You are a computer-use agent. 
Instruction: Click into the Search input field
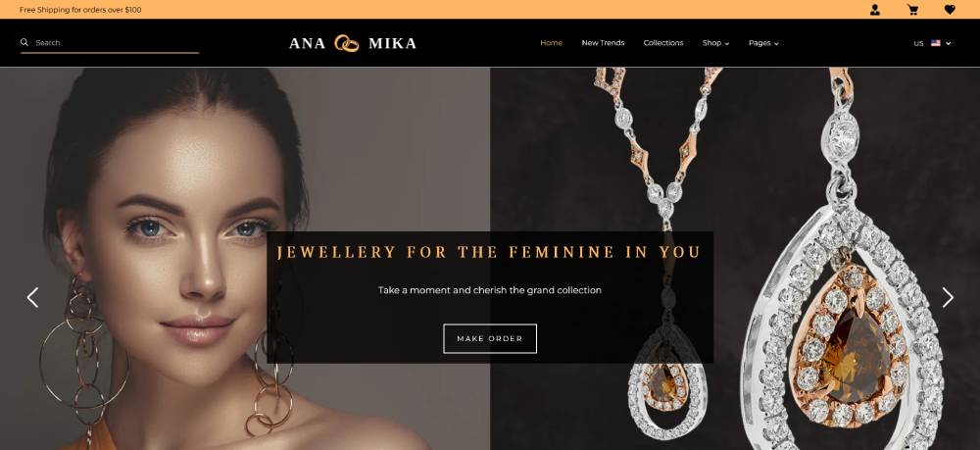tap(117, 42)
